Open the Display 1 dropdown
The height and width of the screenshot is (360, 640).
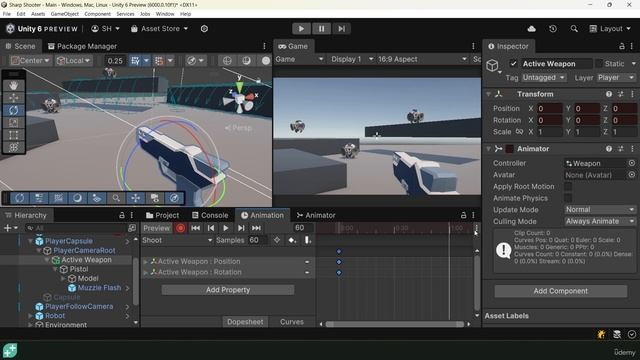352,59
